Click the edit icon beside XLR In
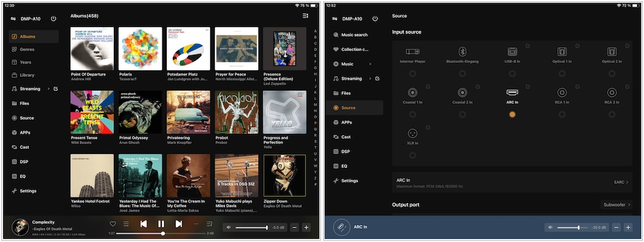The height and width of the screenshot is (242, 644). pos(428,128)
